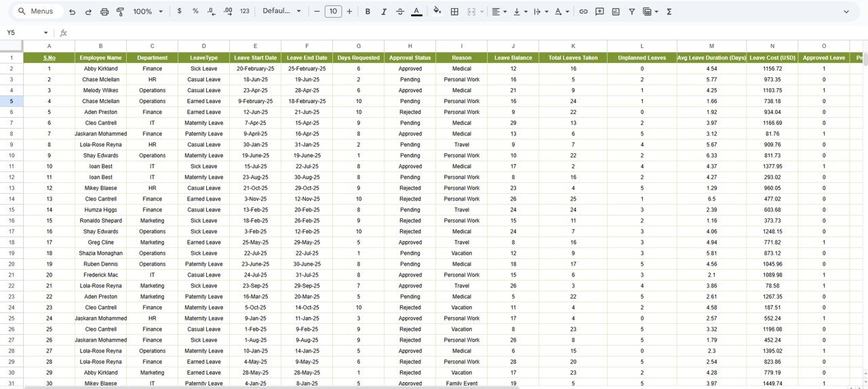Collapse the toolbar with right chevron

[x=846, y=12]
